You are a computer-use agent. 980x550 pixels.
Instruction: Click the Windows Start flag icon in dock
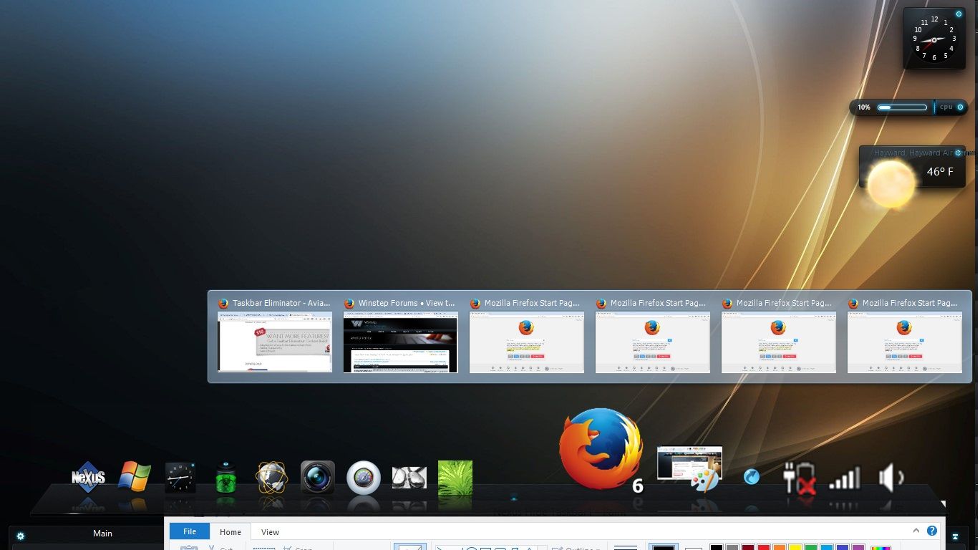(135, 477)
